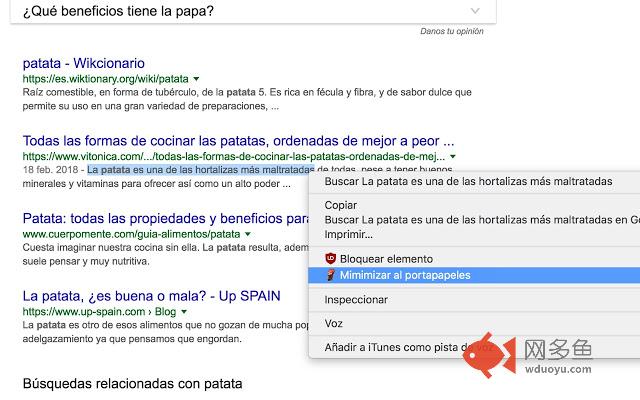This screenshot has height=400, width=640.
Task: Click snippet 'La patata es otro de esos alimentos'
Action: 100,325
